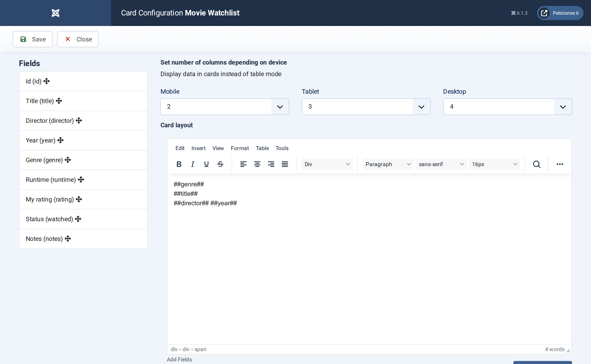This screenshot has height=364, width=591.
Task: Apply strikethrough formatting
Action: [x=220, y=164]
